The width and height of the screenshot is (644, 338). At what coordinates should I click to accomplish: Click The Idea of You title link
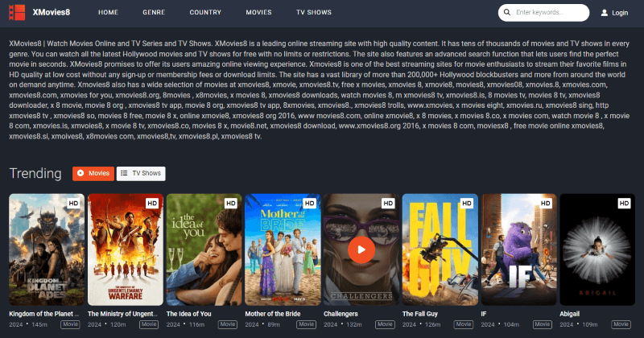[x=189, y=314]
